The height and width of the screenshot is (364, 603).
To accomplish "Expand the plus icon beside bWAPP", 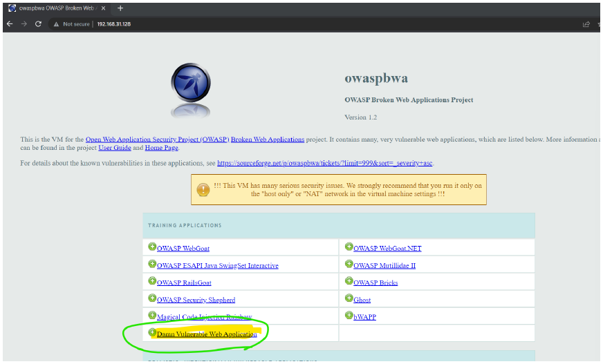I will (x=349, y=315).
